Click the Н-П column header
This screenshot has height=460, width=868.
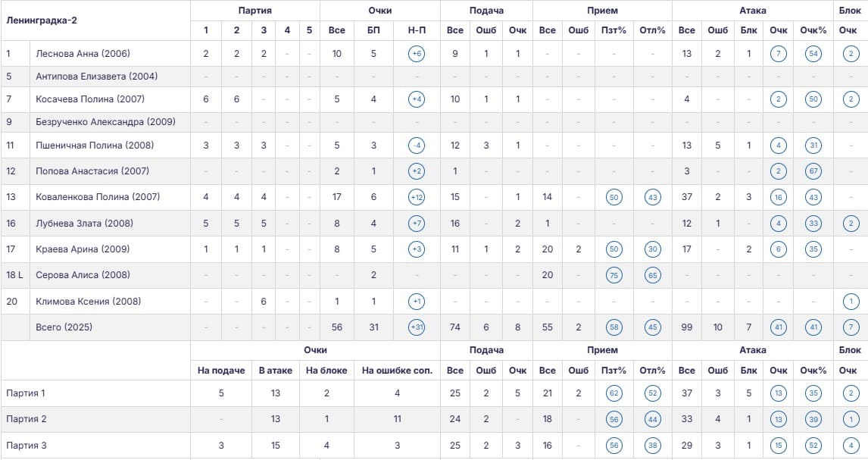coord(417,30)
